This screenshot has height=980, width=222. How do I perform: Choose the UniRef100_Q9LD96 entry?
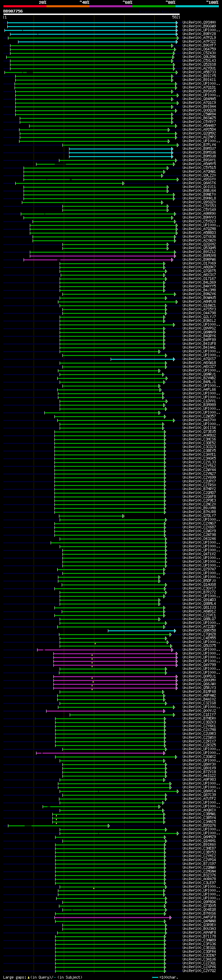click(x=199, y=57)
